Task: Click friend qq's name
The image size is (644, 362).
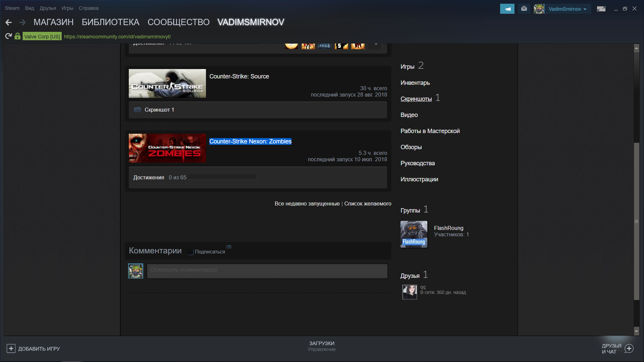Action: 423,287
